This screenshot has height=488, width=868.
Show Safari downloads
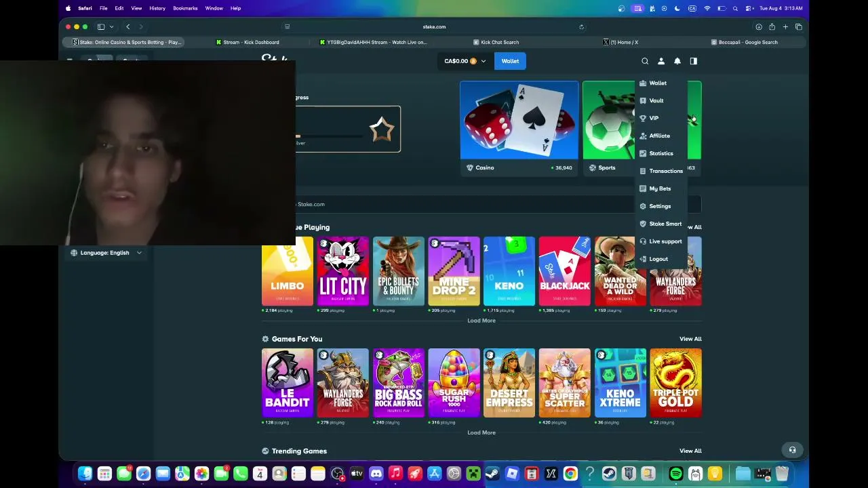pyautogui.click(x=759, y=27)
